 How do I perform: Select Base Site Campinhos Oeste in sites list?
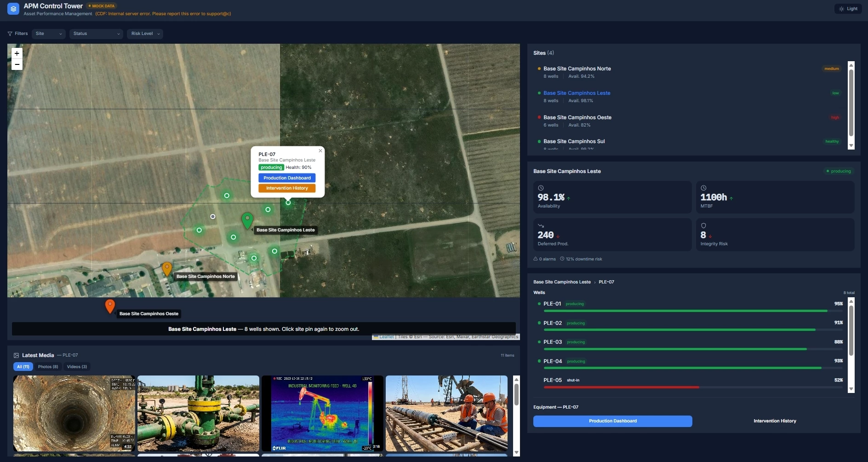(577, 117)
